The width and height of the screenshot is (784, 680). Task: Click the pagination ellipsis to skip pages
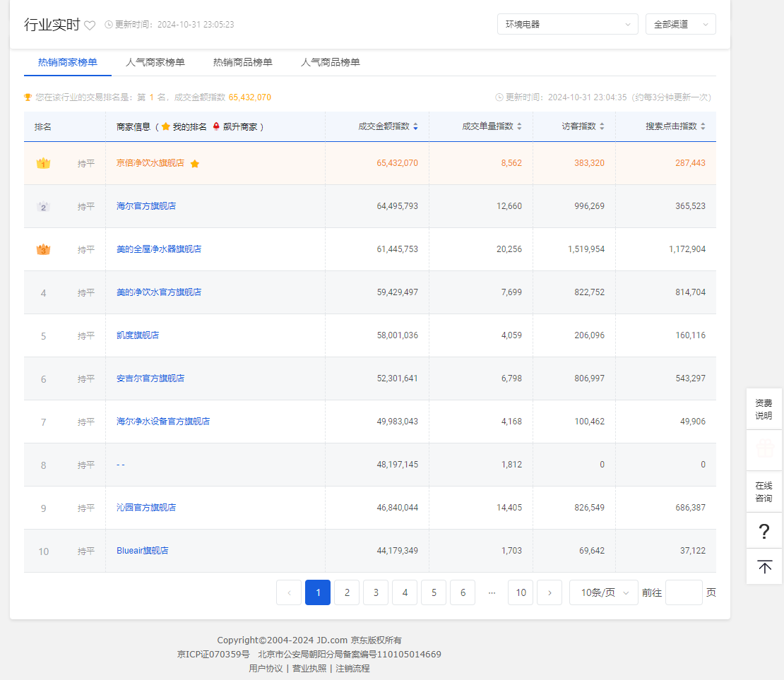(492, 592)
